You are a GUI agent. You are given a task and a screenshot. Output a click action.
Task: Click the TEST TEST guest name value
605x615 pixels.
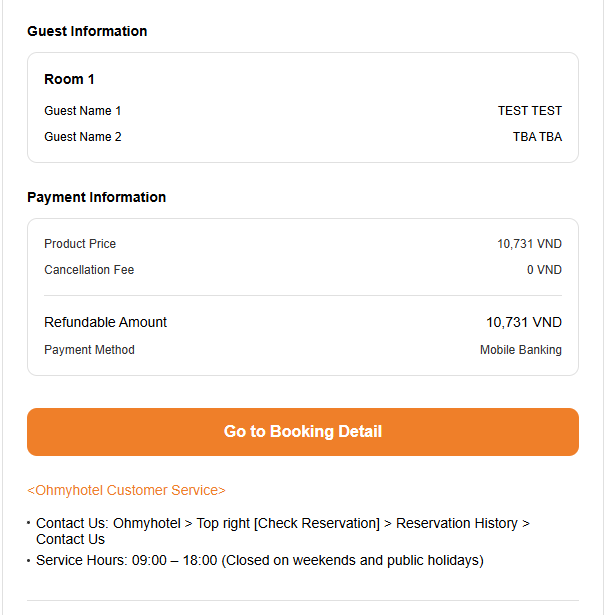click(529, 111)
